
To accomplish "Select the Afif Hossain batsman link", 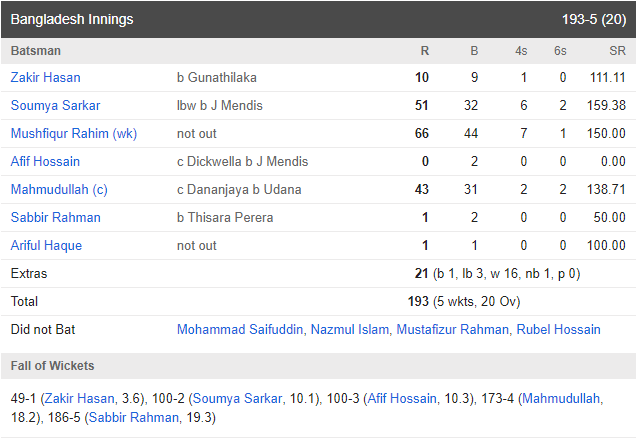I will click(45, 162).
